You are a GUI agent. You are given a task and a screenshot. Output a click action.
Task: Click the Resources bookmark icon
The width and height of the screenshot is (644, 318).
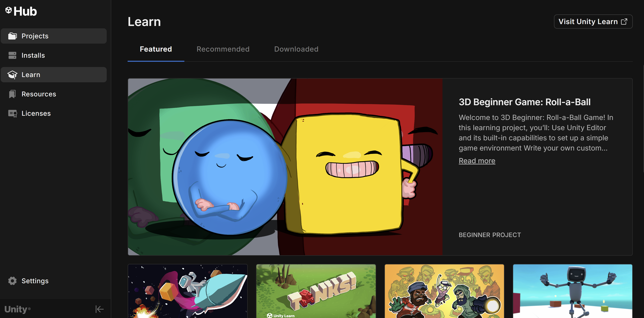[12, 94]
